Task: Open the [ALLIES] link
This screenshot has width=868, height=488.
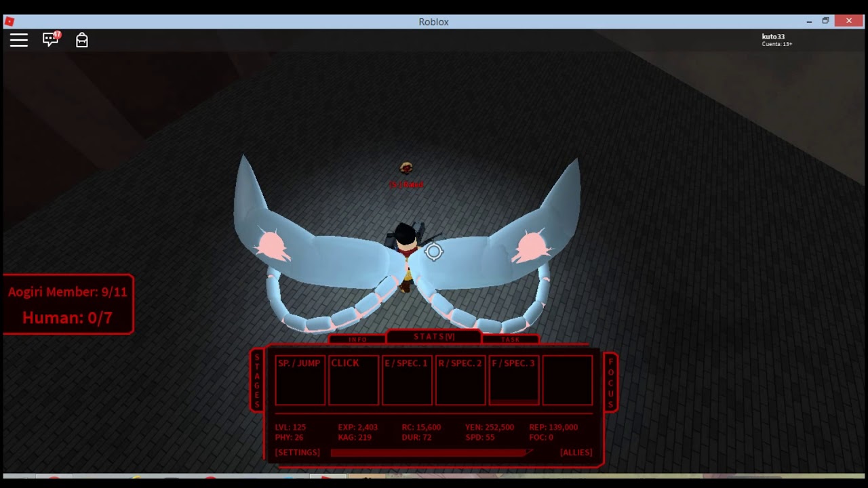Action: coord(576,453)
